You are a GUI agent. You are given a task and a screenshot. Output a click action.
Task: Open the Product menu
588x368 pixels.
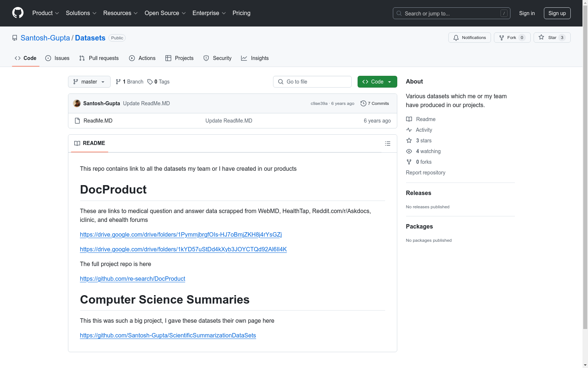46,13
